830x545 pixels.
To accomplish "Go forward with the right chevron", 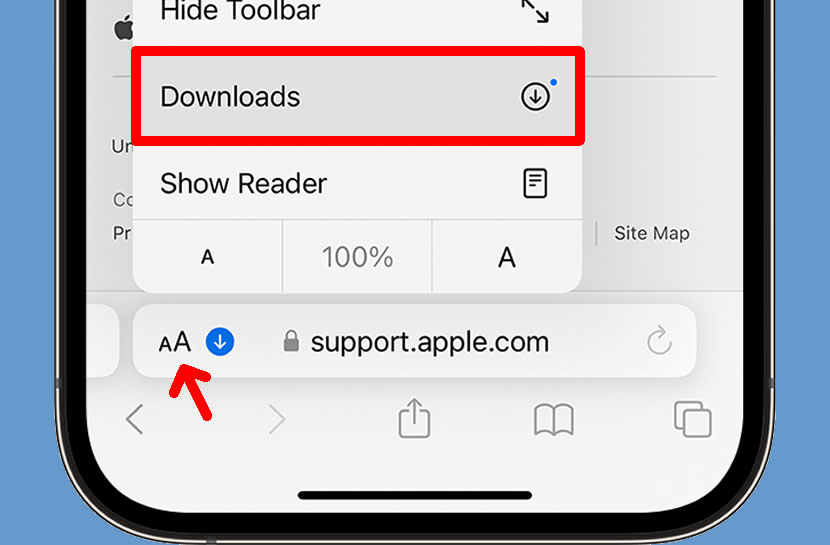I will point(276,420).
